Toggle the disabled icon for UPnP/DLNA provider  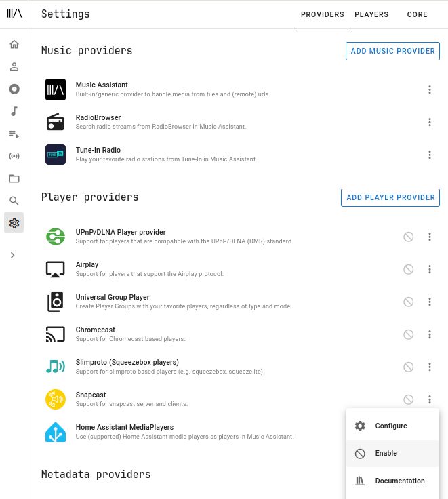click(x=408, y=237)
